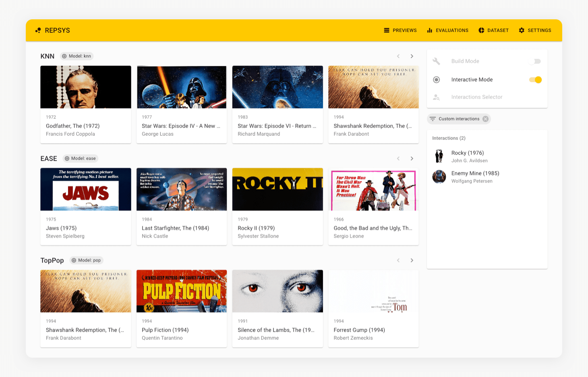The height and width of the screenshot is (377, 588).
Task: Click the REPSYS logo icon
Action: click(x=38, y=30)
